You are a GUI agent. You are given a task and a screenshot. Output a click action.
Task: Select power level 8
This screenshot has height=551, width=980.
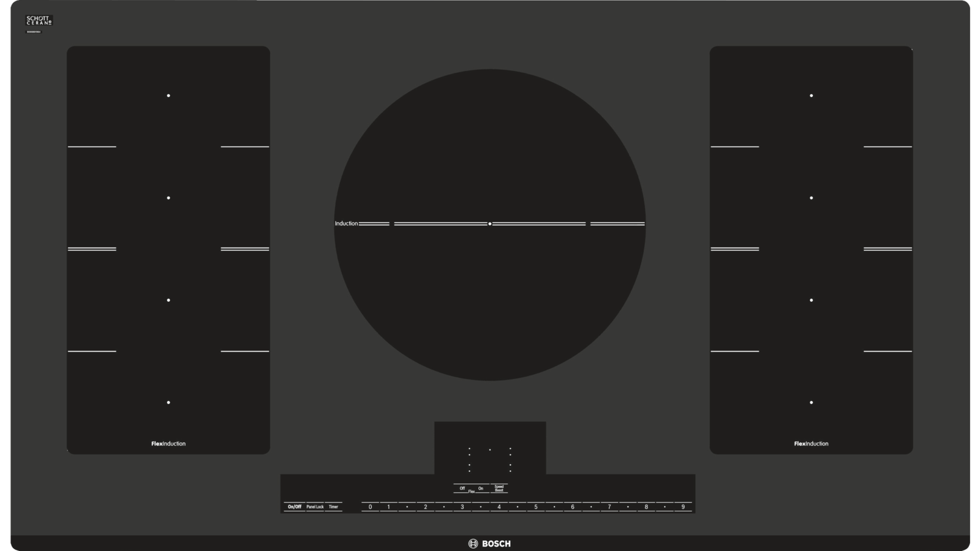click(646, 507)
